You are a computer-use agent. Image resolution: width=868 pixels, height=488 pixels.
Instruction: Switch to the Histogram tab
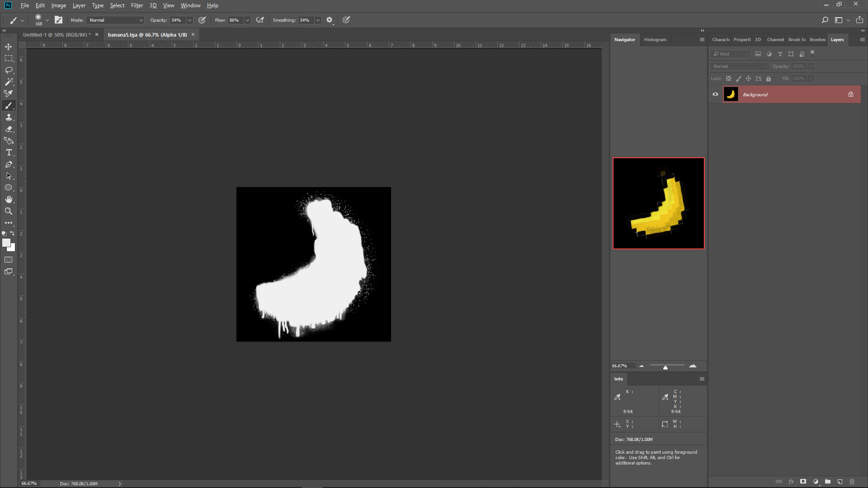point(655,39)
